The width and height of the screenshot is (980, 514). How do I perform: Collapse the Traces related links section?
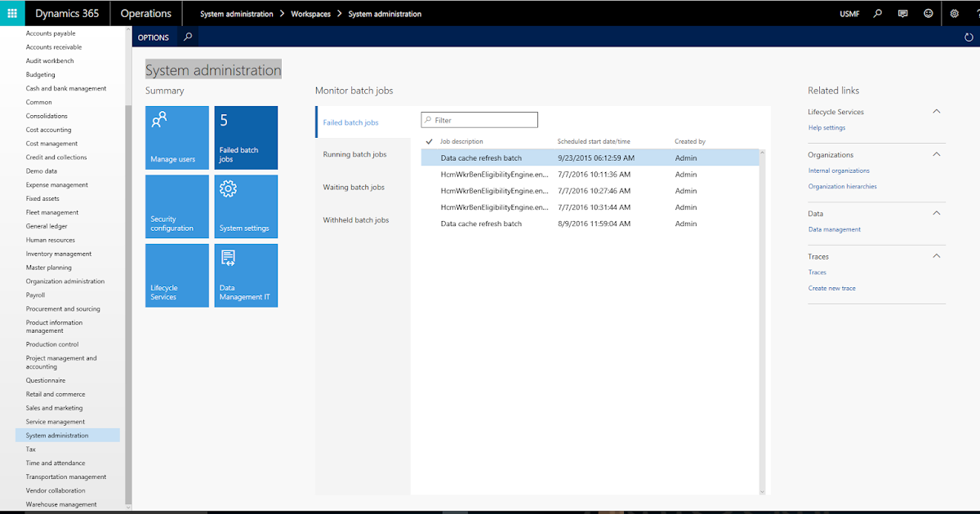(x=938, y=255)
